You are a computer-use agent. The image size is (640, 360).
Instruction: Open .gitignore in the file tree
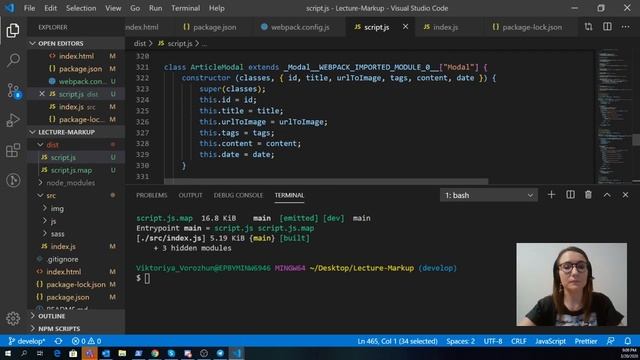tap(76, 259)
